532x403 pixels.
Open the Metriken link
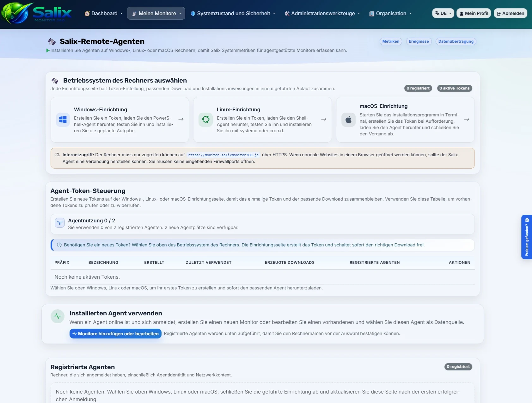(x=391, y=41)
